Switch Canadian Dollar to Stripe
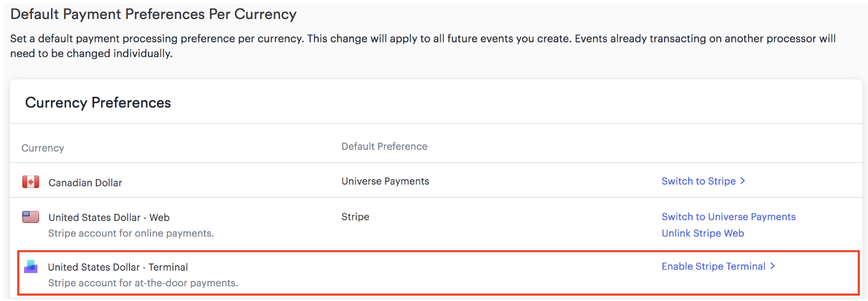This screenshot has width=868, height=301. pyautogui.click(x=698, y=181)
